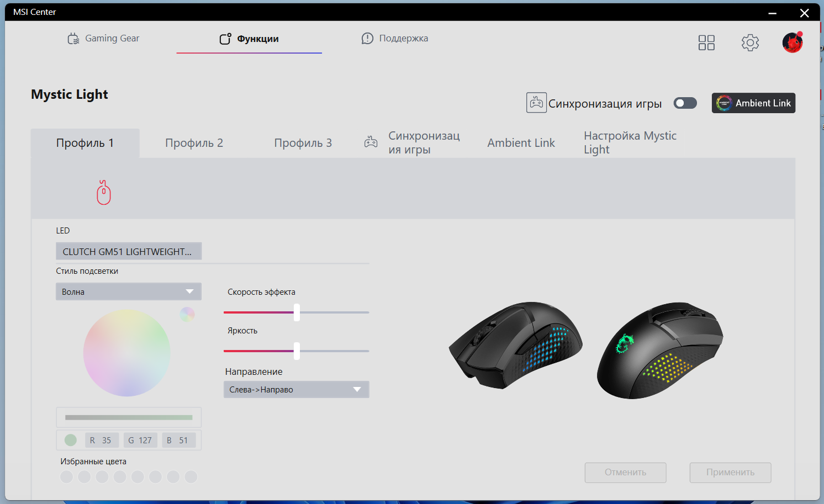This screenshot has width=824, height=504.
Task: Click the B value field
Action: (179, 441)
